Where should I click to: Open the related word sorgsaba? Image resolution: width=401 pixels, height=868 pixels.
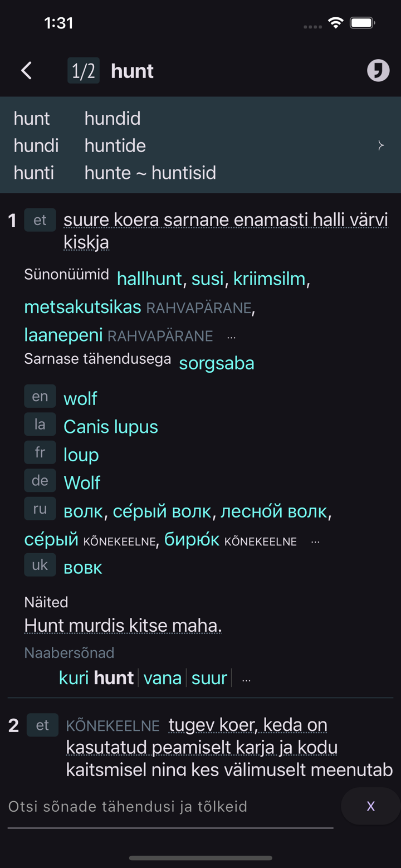pyautogui.click(x=216, y=363)
